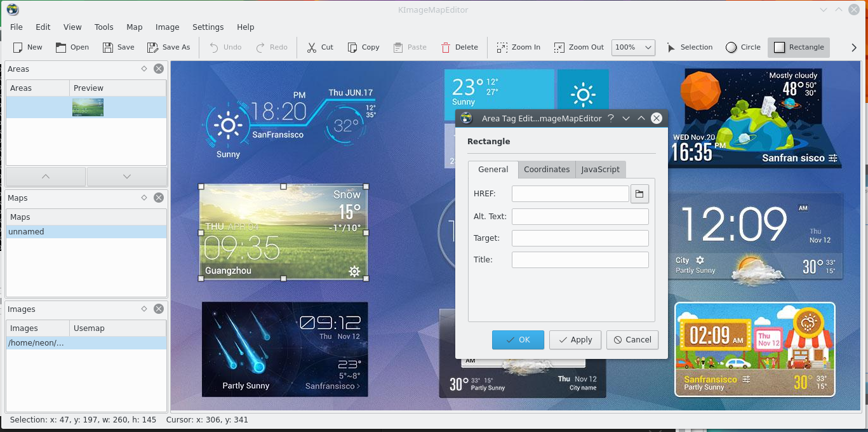Viewport: 868px width, 432px height.
Task: Open the 100% zoom level dropdown
Action: (633, 47)
